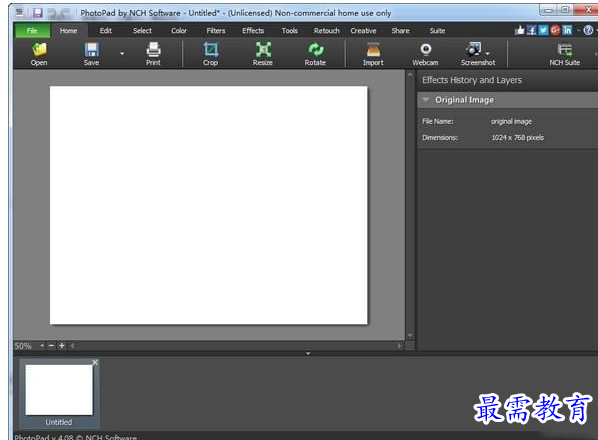Open the zoom percentage dropdown arrow
The width and height of the screenshot is (598, 440).
pyautogui.click(x=42, y=346)
